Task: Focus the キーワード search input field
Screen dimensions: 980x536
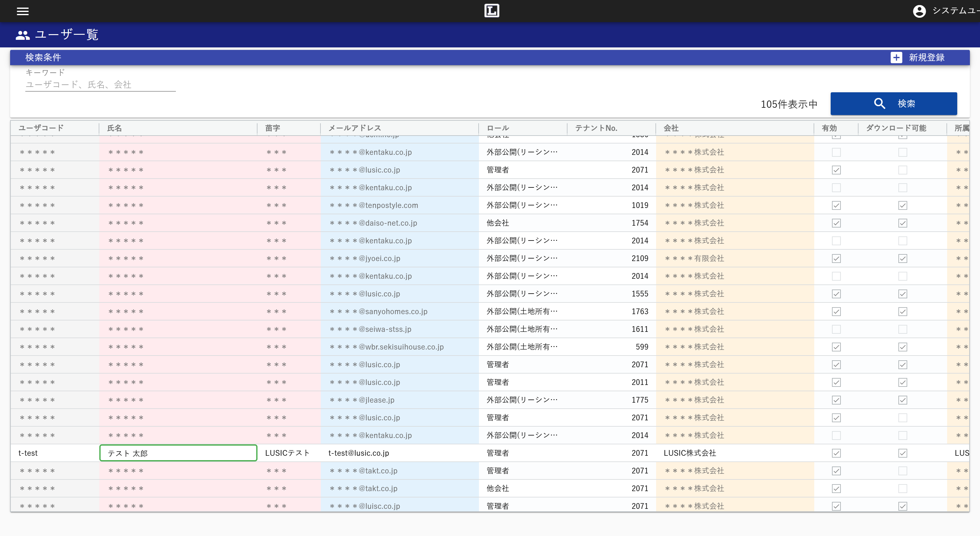Action: click(x=100, y=85)
